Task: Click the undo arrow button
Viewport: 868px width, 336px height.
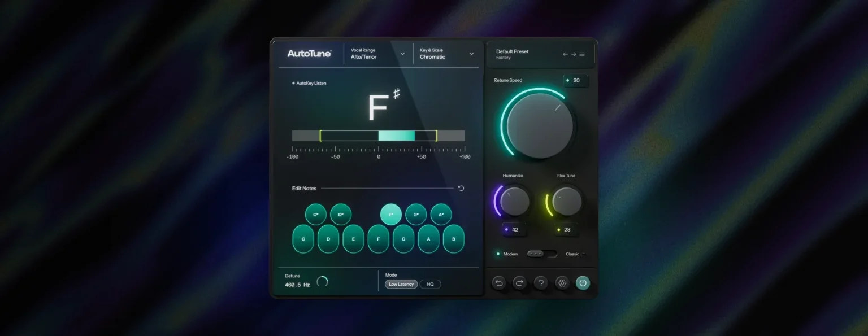Action: (498, 283)
